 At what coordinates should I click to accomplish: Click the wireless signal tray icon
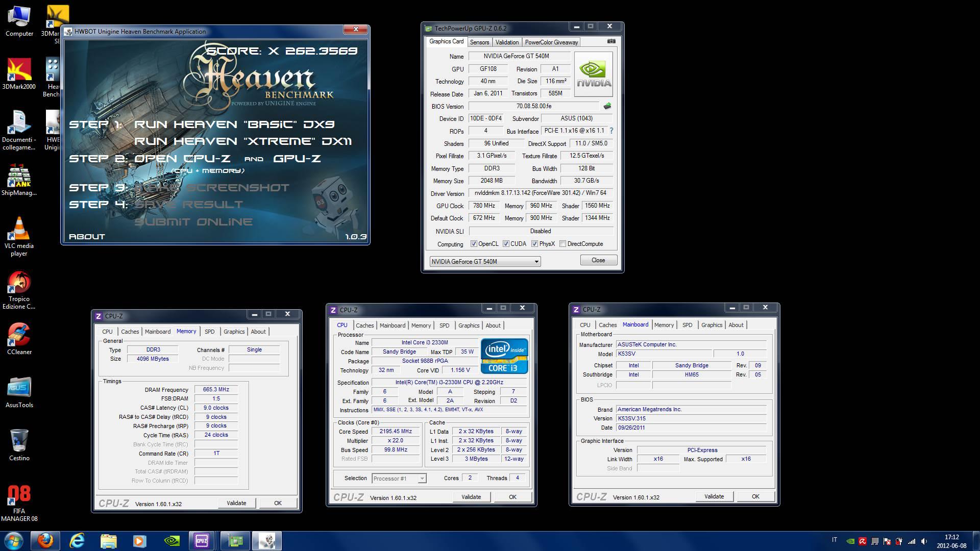pyautogui.click(x=912, y=541)
